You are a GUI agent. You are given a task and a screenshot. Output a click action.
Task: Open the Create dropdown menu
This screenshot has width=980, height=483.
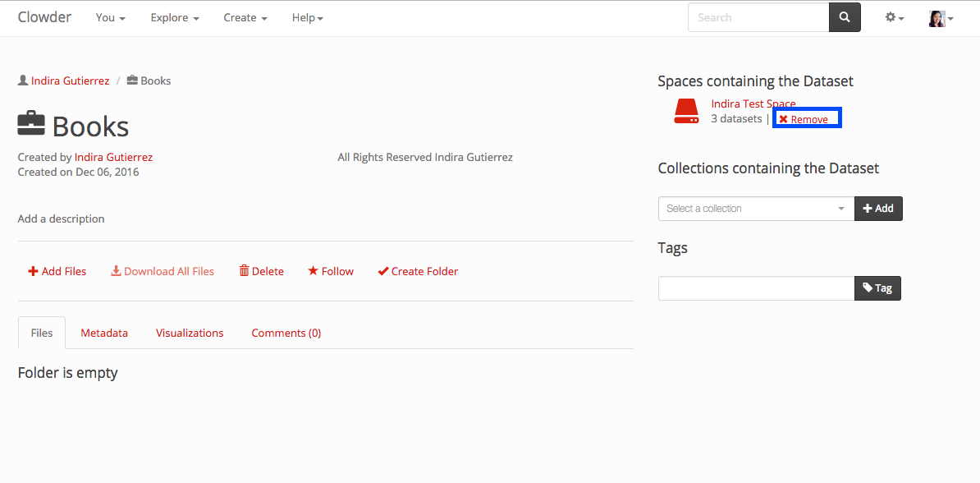click(x=245, y=17)
